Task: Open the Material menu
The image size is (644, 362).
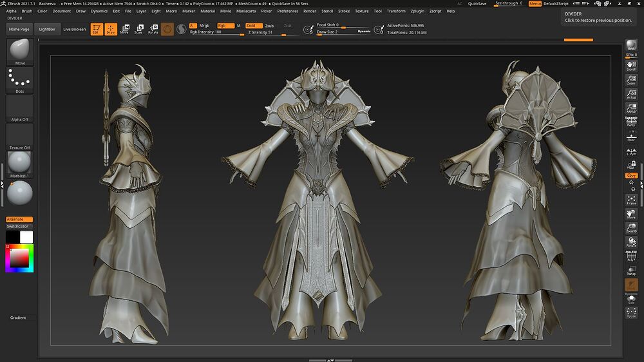Action: (207, 11)
